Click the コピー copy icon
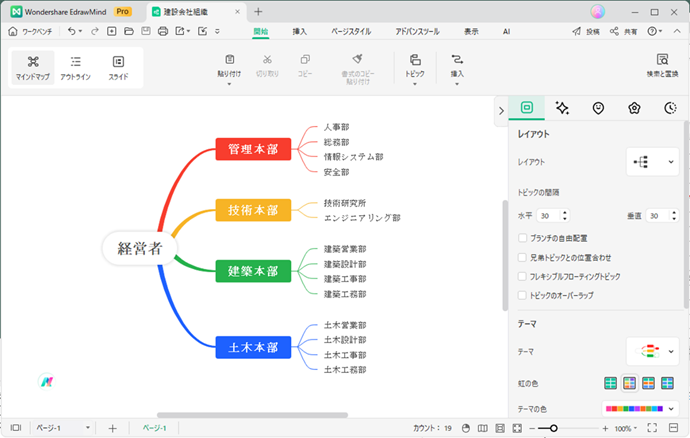Screen dimensions: 690x438 click(x=305, y=59)
